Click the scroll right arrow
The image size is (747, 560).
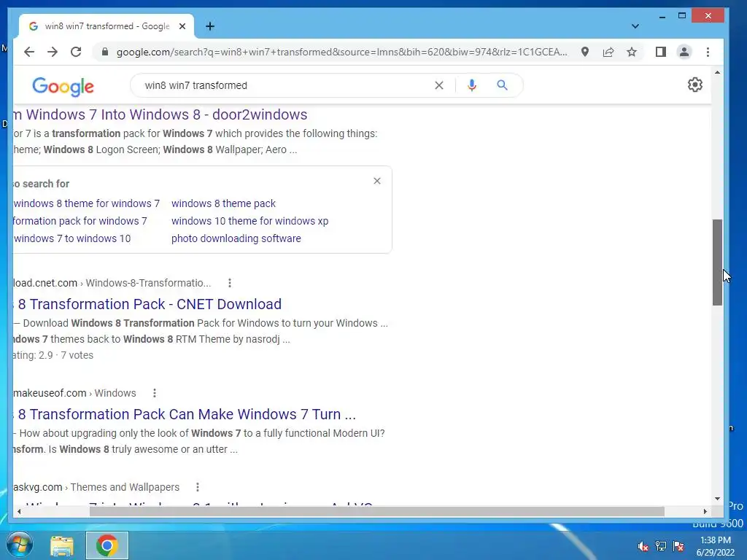click(x=705, y=511)
